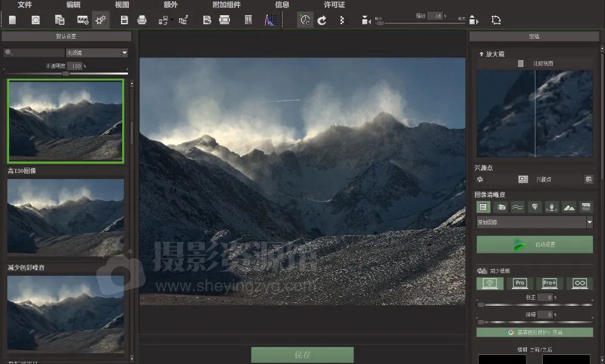Collapse the 放大镜 magnifier section
605x364 pixels.
click(482, 54)
